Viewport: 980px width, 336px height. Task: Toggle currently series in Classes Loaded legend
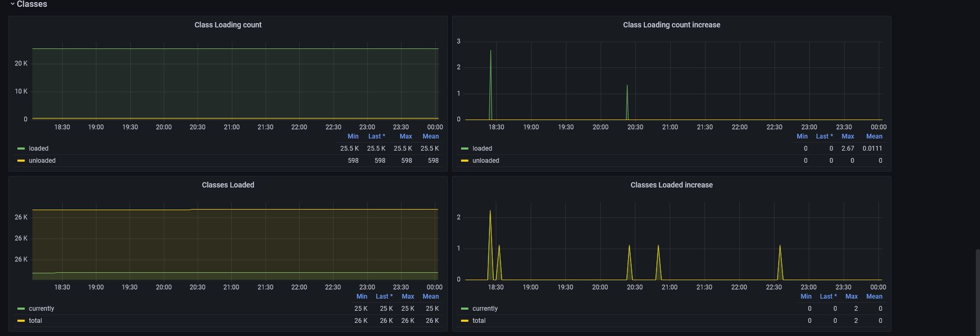(x=42, y=309)
